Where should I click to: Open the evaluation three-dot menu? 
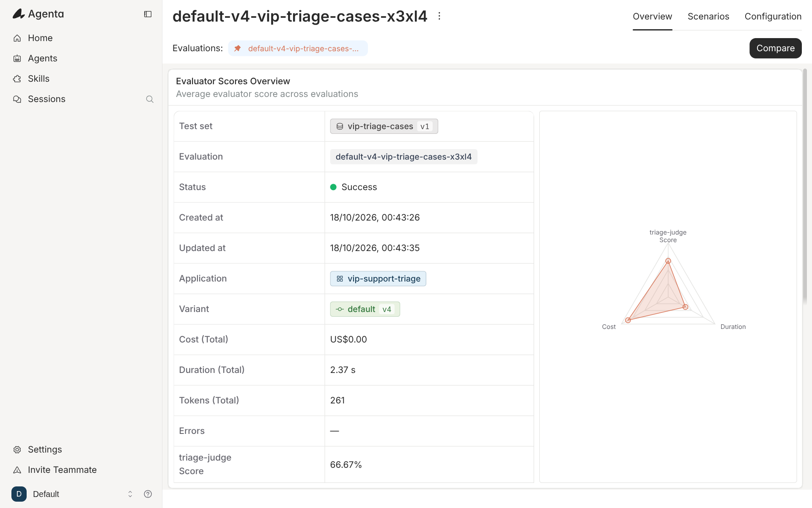pyautogui.click(x=439, y=16)
